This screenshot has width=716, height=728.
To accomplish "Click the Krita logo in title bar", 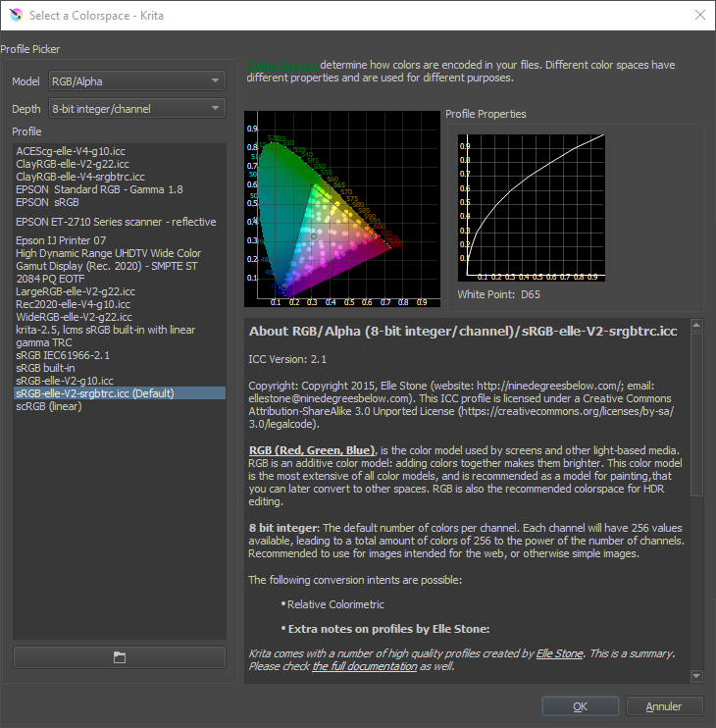I will pos(14,15).
